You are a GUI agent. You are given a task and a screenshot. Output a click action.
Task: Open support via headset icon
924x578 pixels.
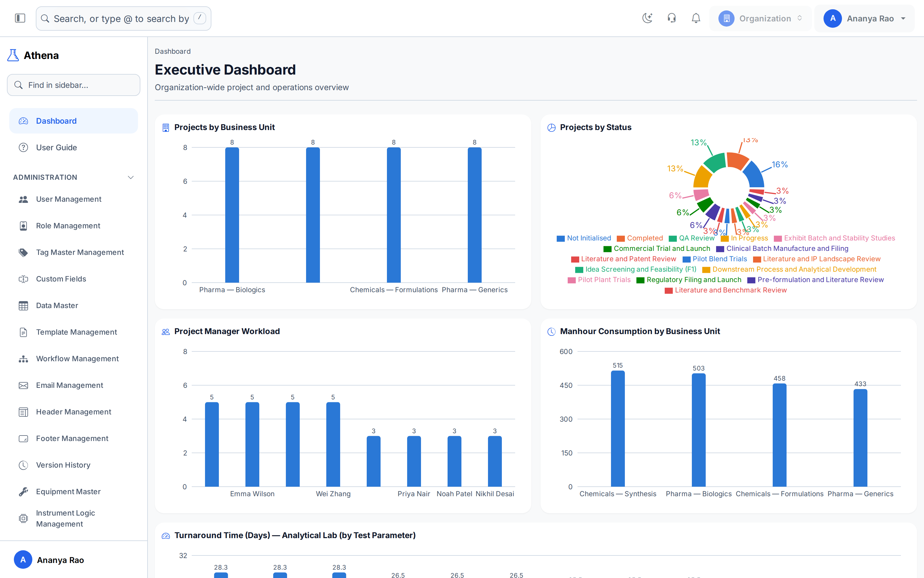pos(672,18)
